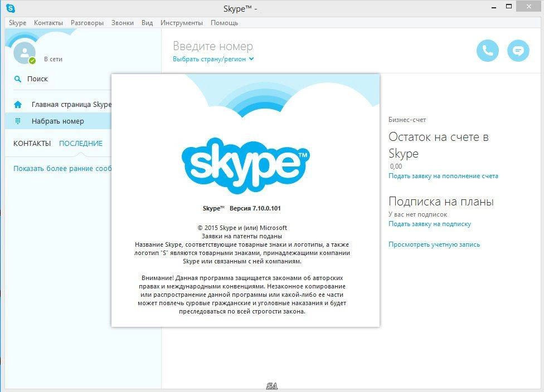Click the Skype logo in About dialog

tap(246, 166)
